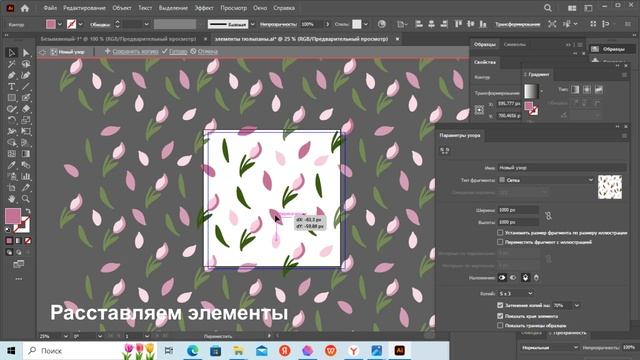This screenshot has width=640, height=360.
Task: Select the Magic Wand tool
Action: tap(11, 64)
